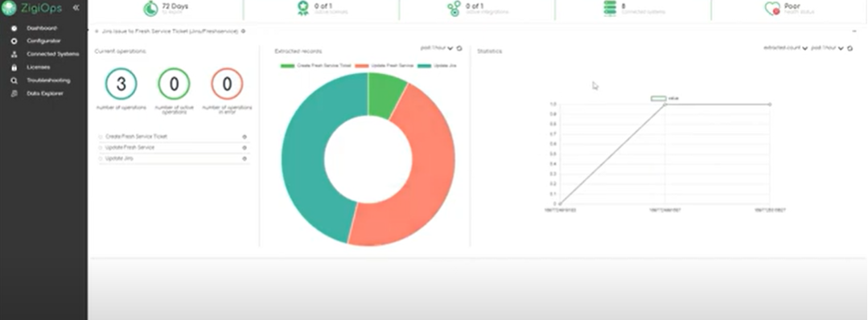
Task: Click '0 of 1' active licenses value
Action: pos(323,6)
